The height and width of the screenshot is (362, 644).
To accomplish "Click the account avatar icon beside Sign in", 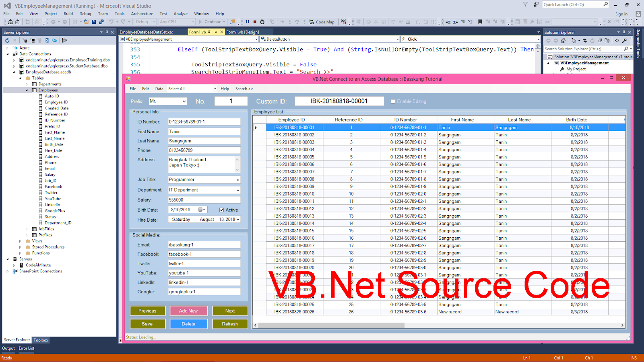I will pyautogui.click(x=638, y=14).
